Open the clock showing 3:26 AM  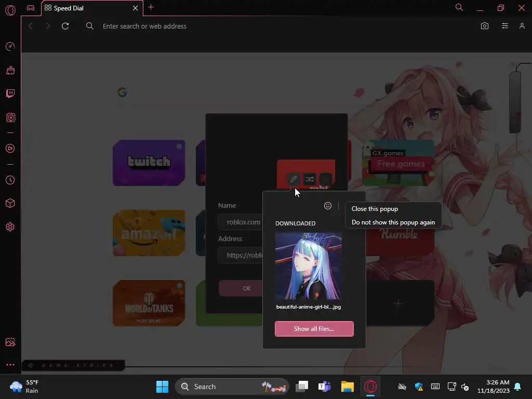click(494, 387)
